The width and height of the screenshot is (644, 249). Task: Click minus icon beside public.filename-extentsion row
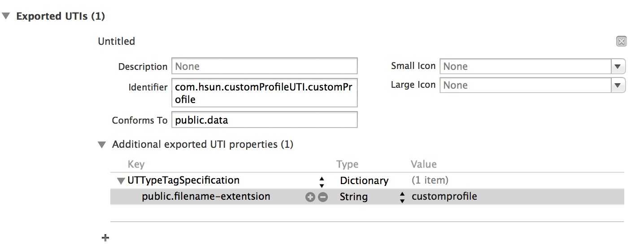pyautogui.click(x=322, y=197)
